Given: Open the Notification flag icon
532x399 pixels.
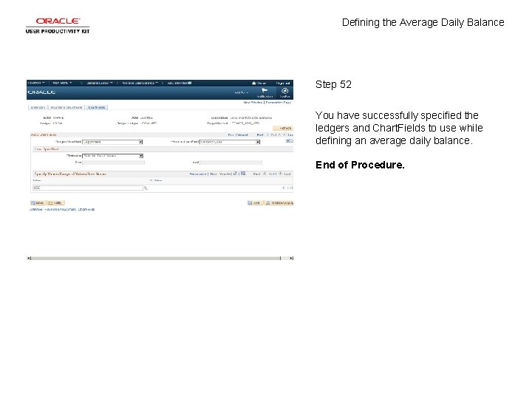Looking at the screenshot, I should (x=265, y=91).
